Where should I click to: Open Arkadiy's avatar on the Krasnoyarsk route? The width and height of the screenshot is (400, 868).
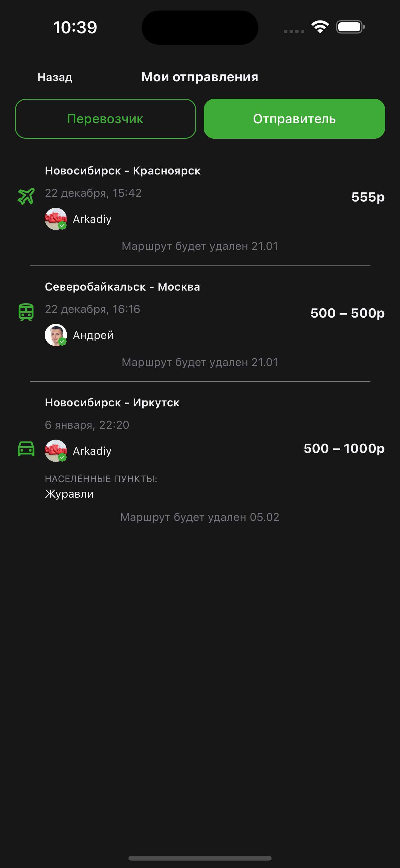click(x=56, y=219)
